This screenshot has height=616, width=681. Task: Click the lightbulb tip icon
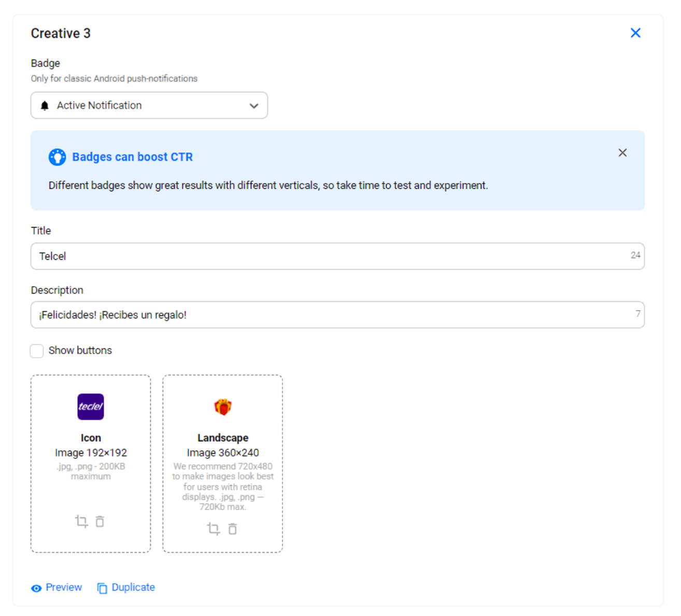(x=57, y=157)
